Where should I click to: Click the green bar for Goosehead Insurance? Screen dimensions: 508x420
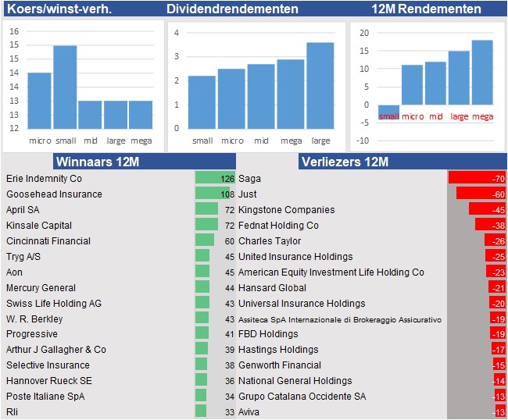click(213, 194)
